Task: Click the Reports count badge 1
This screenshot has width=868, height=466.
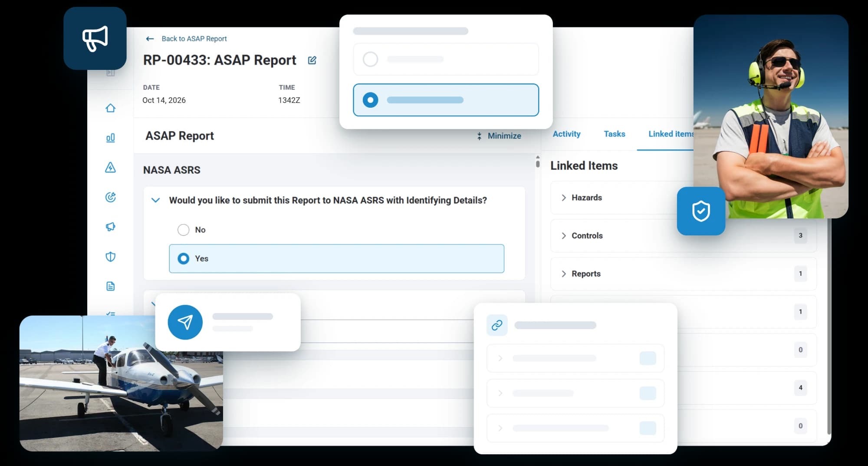Action: [800, 274]
